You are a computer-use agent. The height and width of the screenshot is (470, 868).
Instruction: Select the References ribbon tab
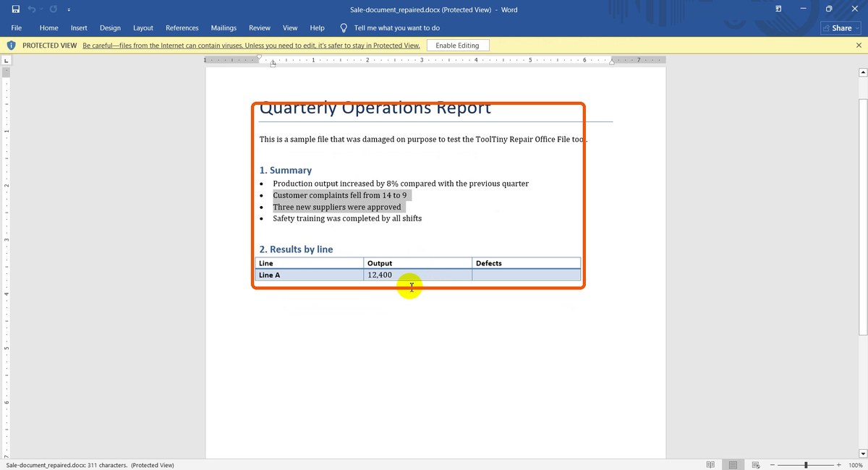point(182,28)
